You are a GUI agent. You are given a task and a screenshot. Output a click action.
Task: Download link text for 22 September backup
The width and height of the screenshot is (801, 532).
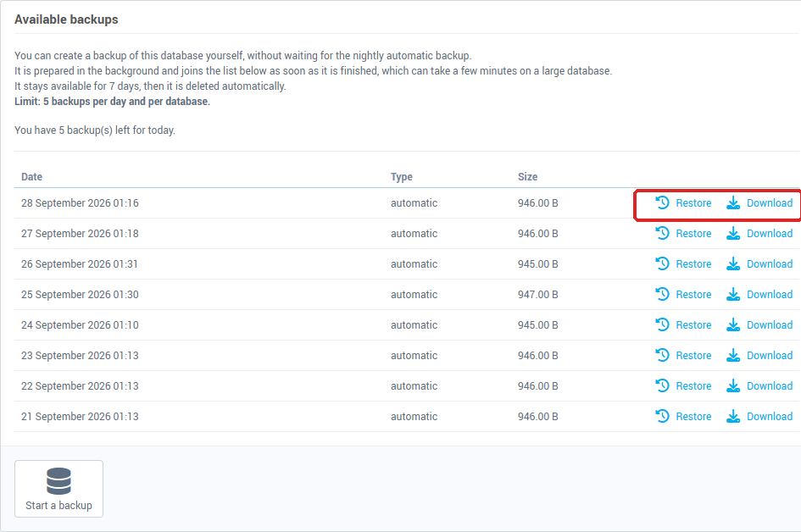(770, 386)
